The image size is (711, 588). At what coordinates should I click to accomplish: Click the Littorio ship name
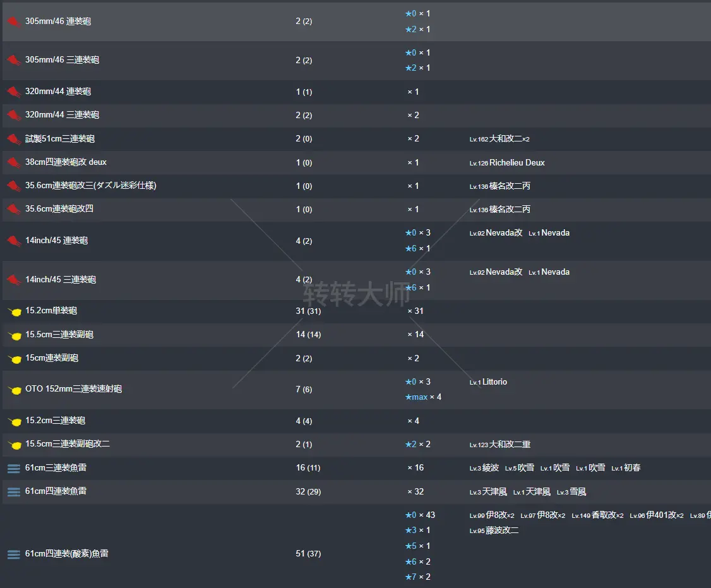[x=494, y=382]
